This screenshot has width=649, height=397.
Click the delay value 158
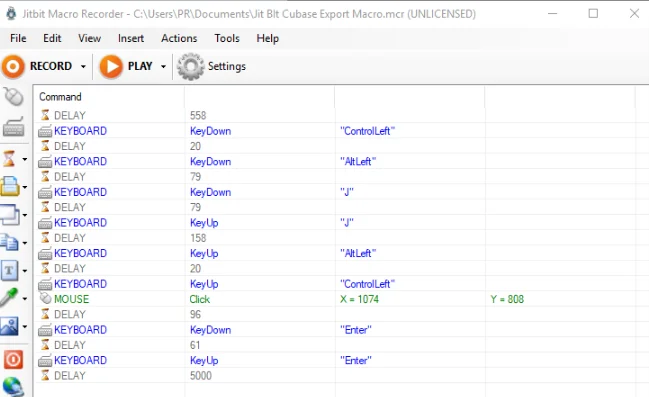tap(198, 238)
